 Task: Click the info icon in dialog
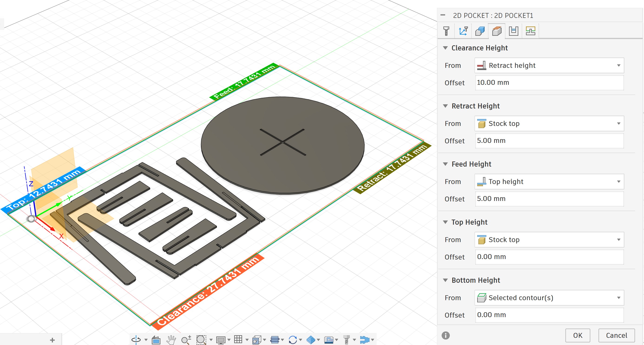click(x=446, y=335)
